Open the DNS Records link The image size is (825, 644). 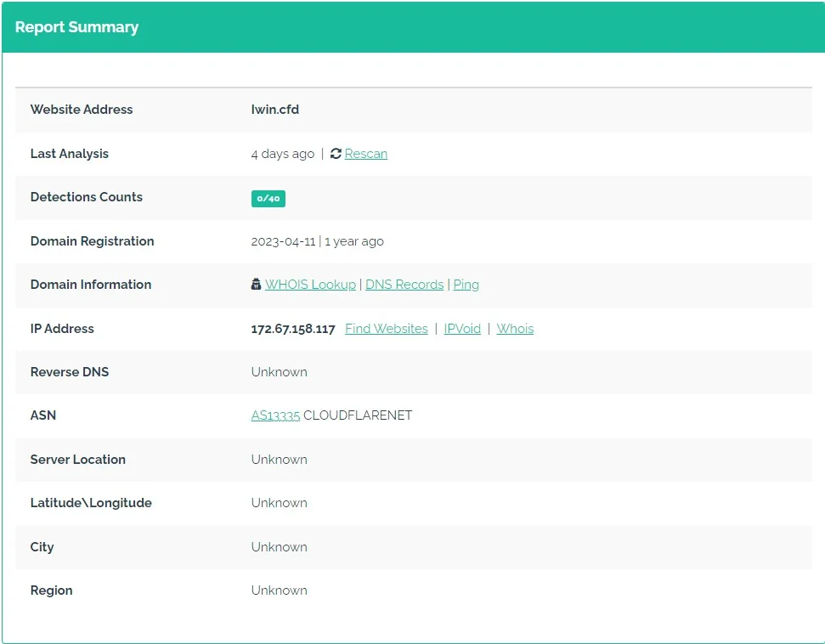point(404,285)
